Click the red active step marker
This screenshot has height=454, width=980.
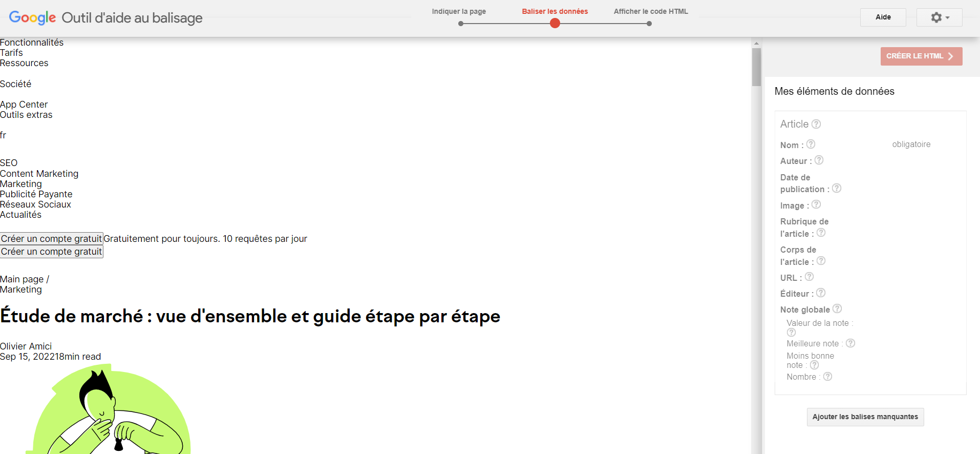point(555,23)
